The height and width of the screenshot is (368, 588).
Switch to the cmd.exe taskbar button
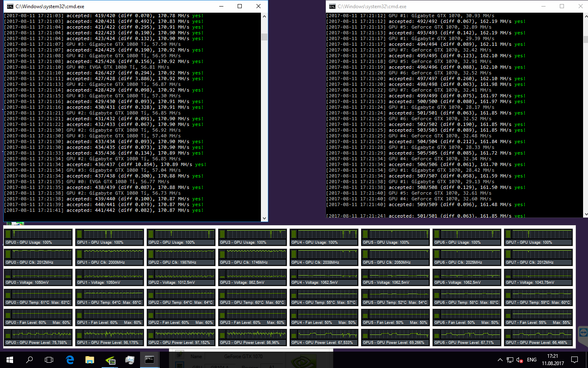150,360
